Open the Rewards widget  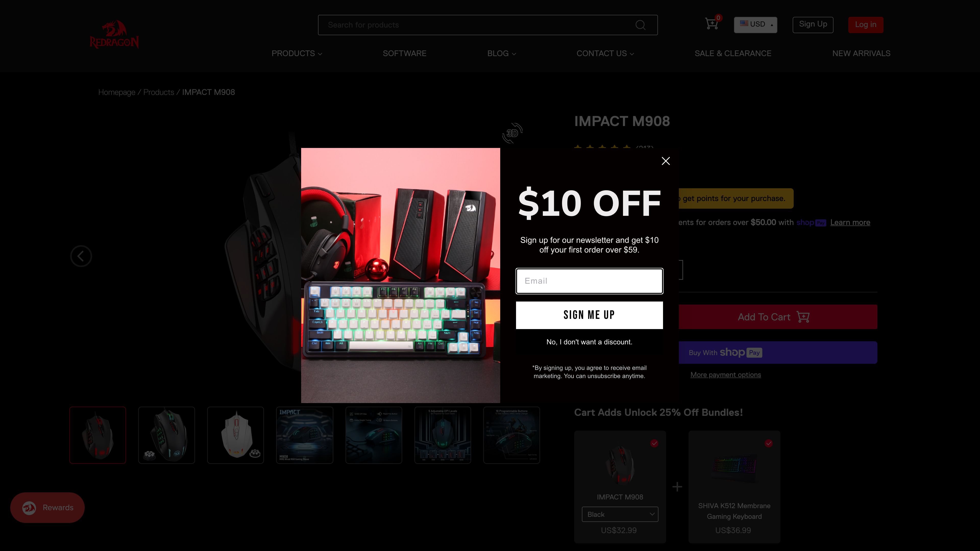click(47, 508)
